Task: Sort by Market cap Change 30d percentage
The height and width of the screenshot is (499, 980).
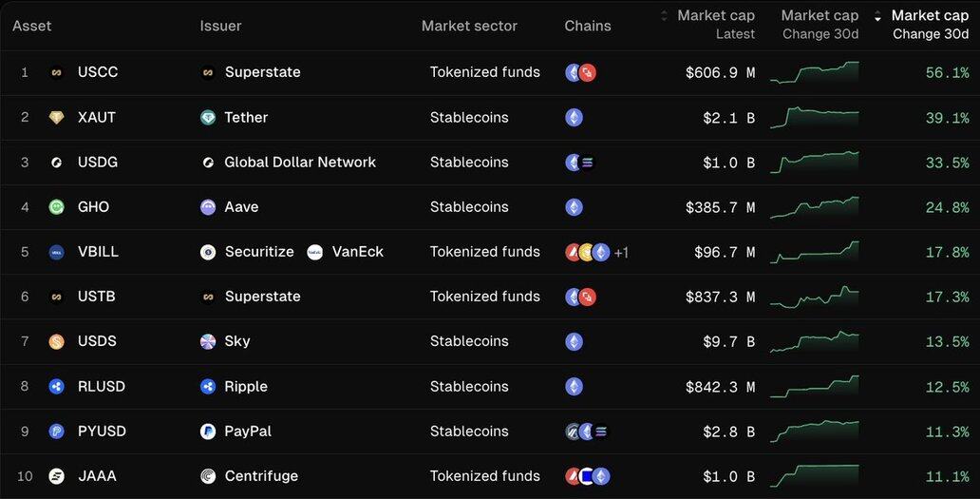Action: pyautogui.click(x=929, y=24)
